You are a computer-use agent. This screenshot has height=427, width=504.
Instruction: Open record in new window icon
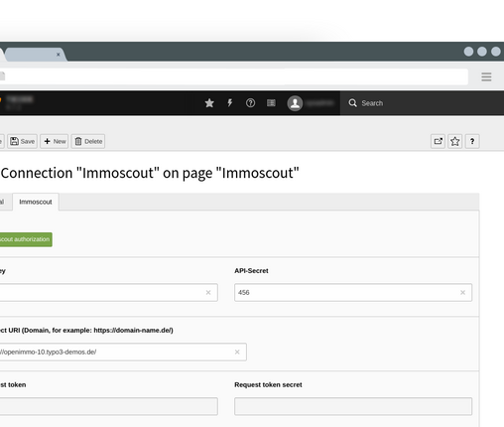pyautogui.click(x=438, y=141)
